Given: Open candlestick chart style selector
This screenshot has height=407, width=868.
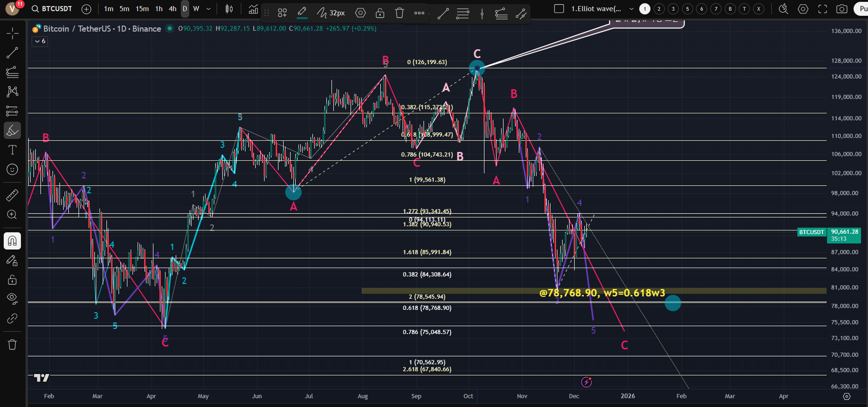Looking at the screenshot, I should (229, 9).
